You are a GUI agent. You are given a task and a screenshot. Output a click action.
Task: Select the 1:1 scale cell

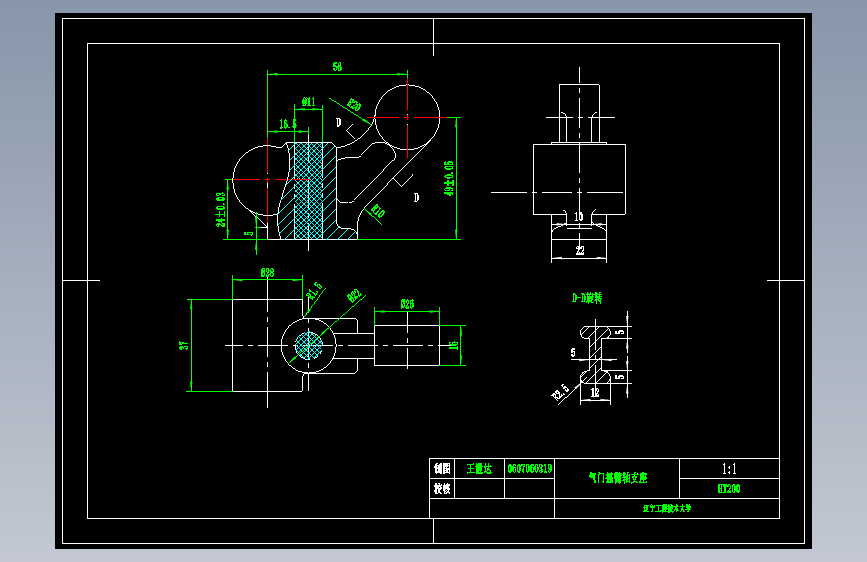click(729, 469)
